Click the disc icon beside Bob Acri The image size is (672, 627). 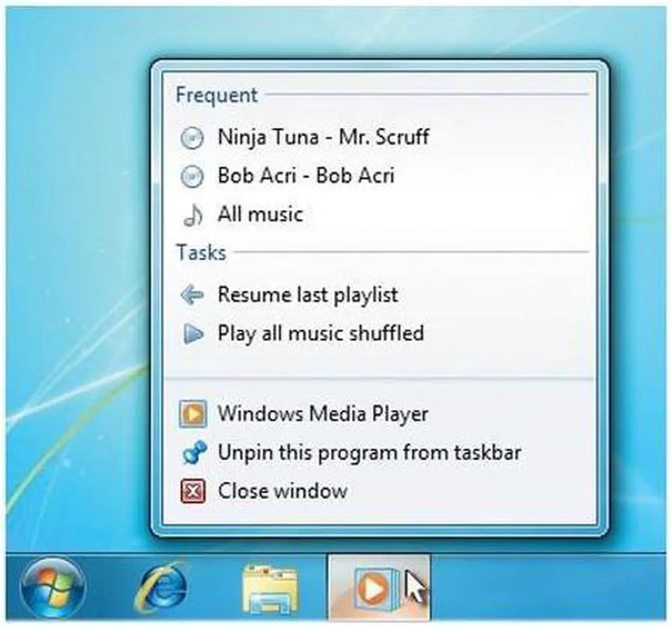[x=192, y=177]
